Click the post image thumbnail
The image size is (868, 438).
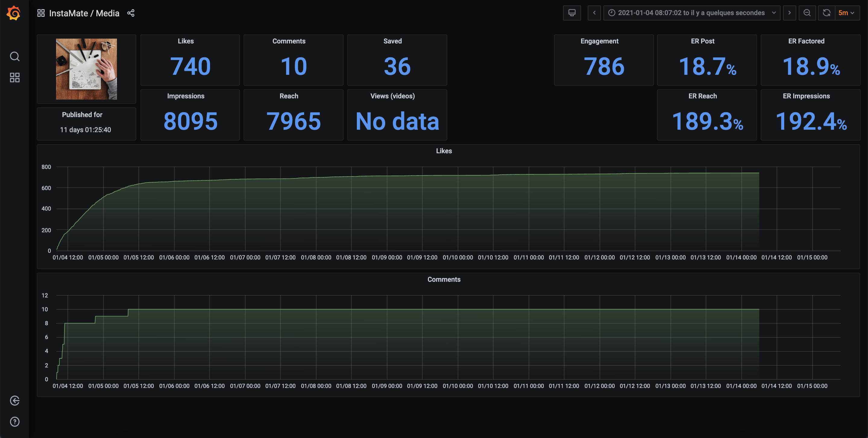tap(86, 69)
